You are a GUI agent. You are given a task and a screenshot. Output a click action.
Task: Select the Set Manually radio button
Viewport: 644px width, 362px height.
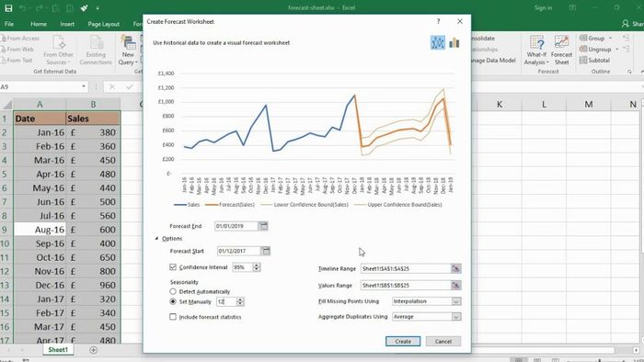[173, 301]
